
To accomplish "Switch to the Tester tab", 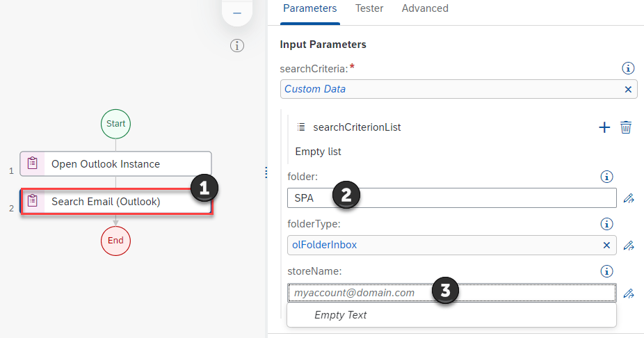I will point(369,9).
